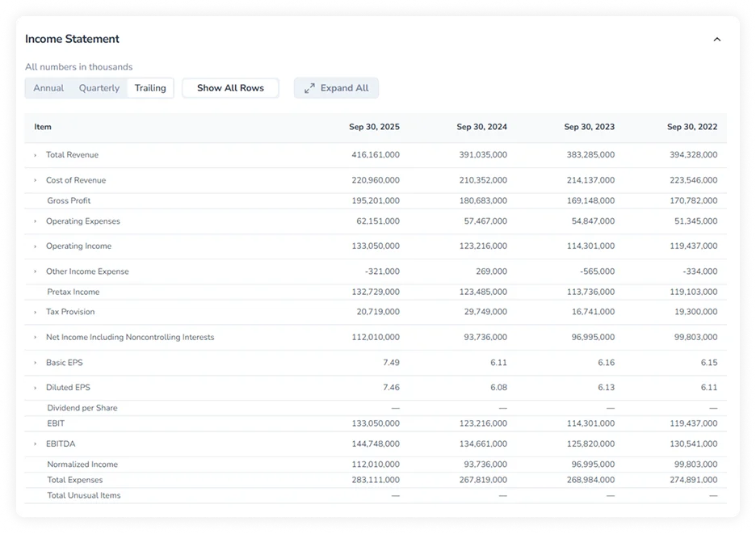Click Other Income Expense value 269,000

[x=491, y=271]
